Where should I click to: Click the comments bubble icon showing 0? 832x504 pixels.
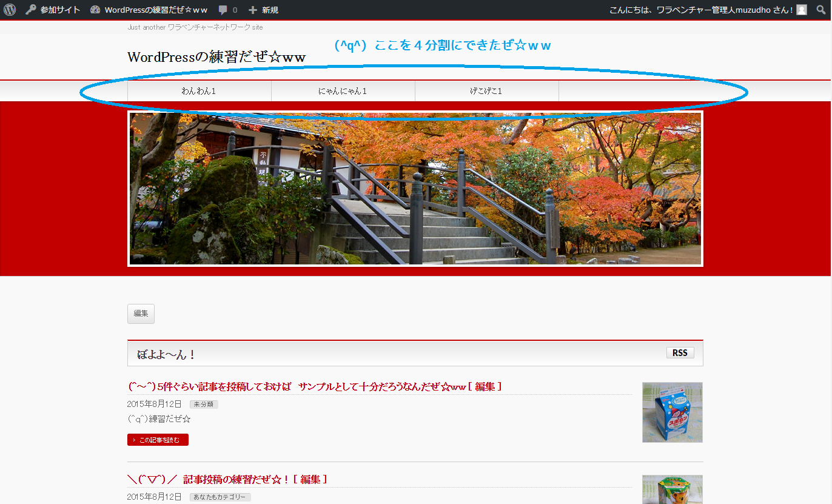(228, 10)
